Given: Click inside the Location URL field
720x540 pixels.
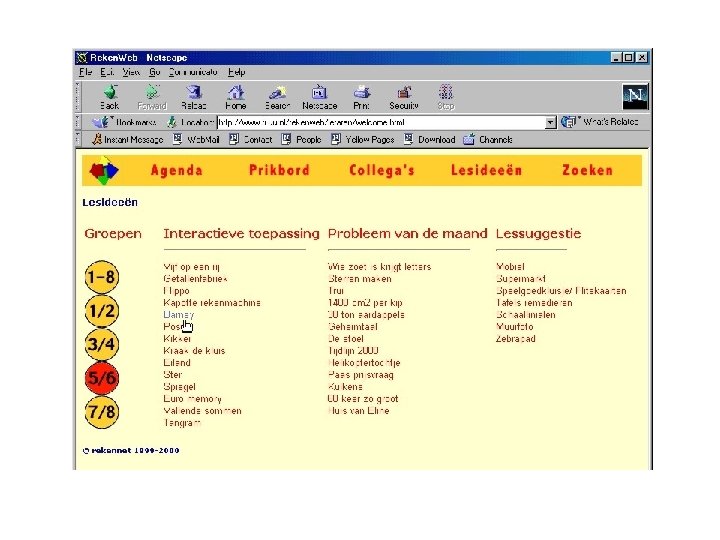Looking at the screenshot, I should (381, 123).
